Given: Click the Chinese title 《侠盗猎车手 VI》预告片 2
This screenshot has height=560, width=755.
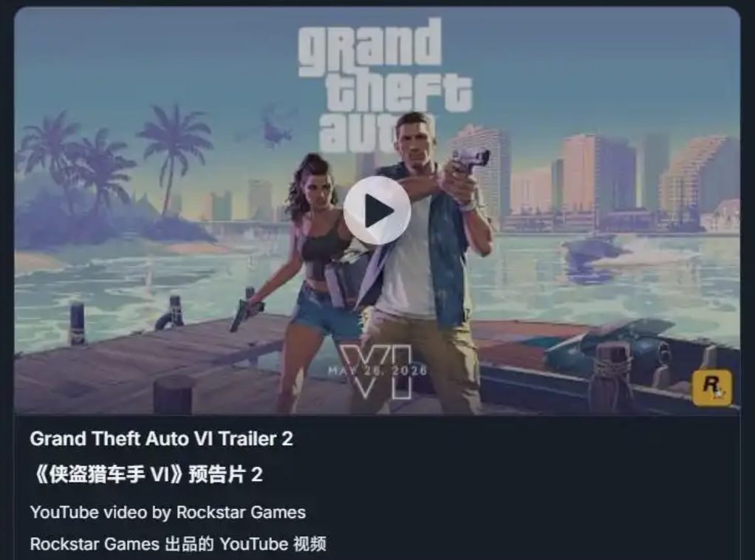Looking at the screenshot, I should [x=148, y=474].
